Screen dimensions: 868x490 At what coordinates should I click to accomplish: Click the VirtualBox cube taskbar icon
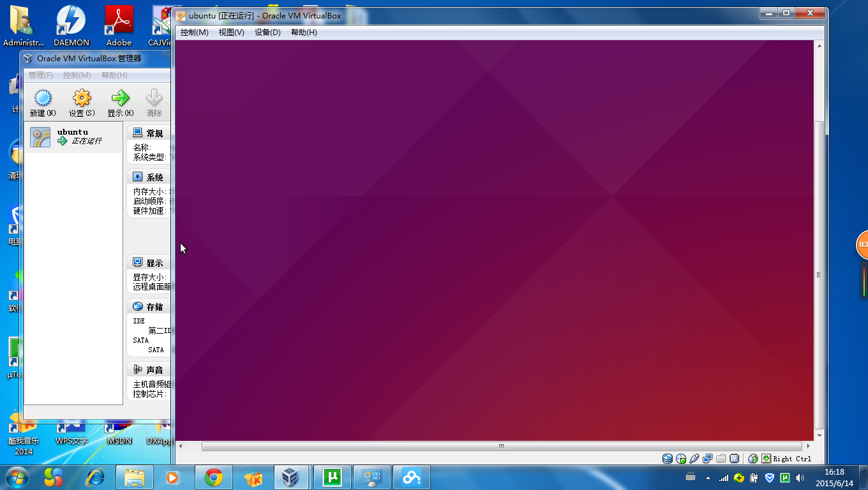[x=292, y=477]
